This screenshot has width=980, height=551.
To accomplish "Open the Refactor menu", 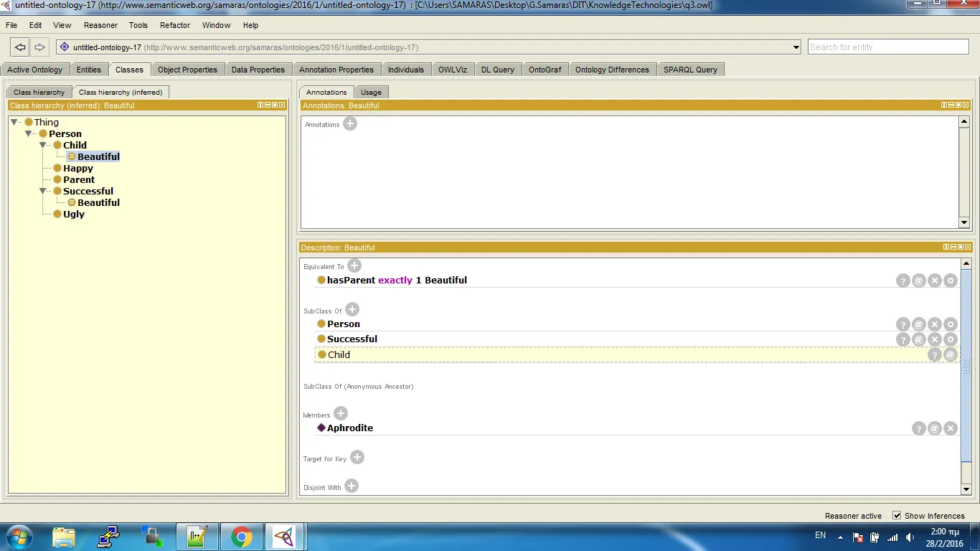I will click(x=175, y=25).
